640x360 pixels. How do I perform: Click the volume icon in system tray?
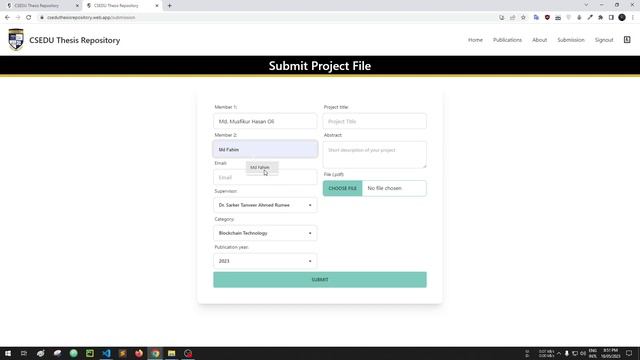point(583,353)
